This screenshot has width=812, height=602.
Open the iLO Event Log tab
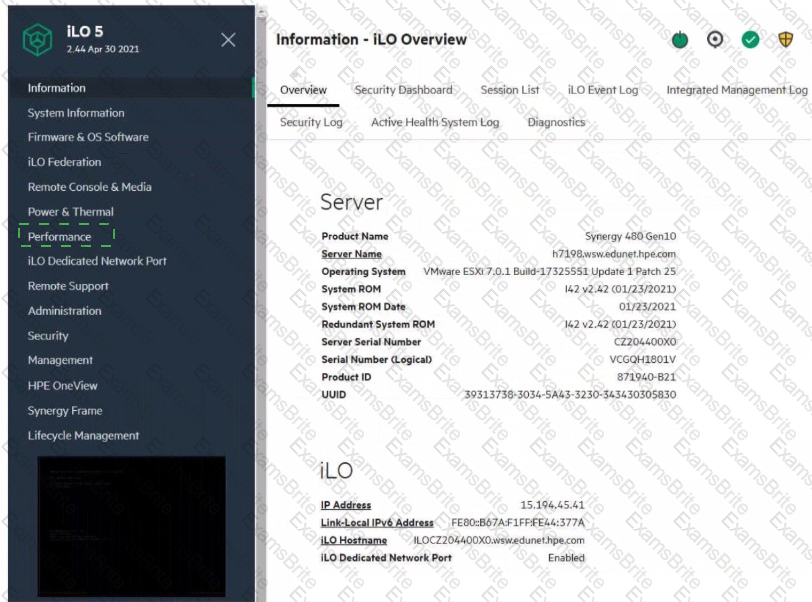click(602, 90)
